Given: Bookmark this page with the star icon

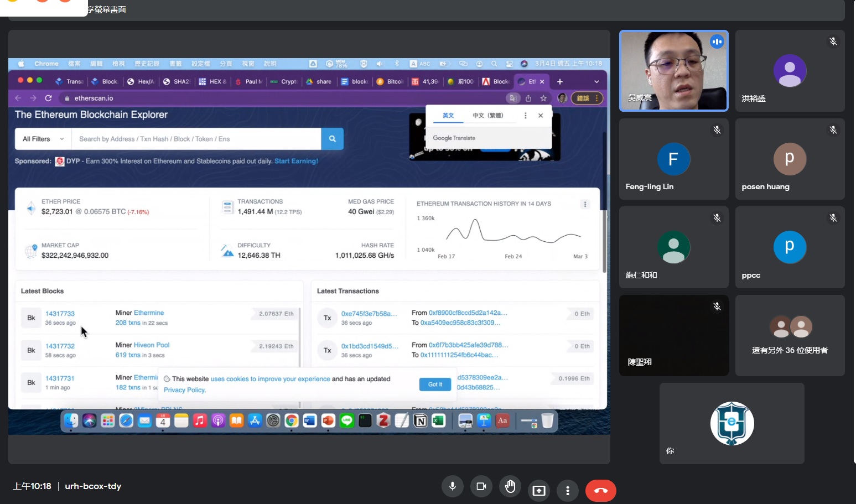Looking at the screenshot, I should 543,98.
